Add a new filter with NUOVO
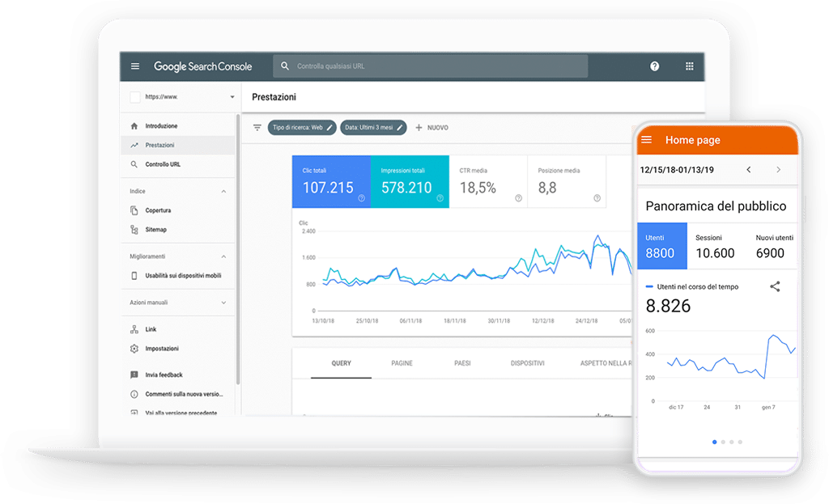Screen dimensions: 829x504 pyautogui.click(x=432, y=127)
